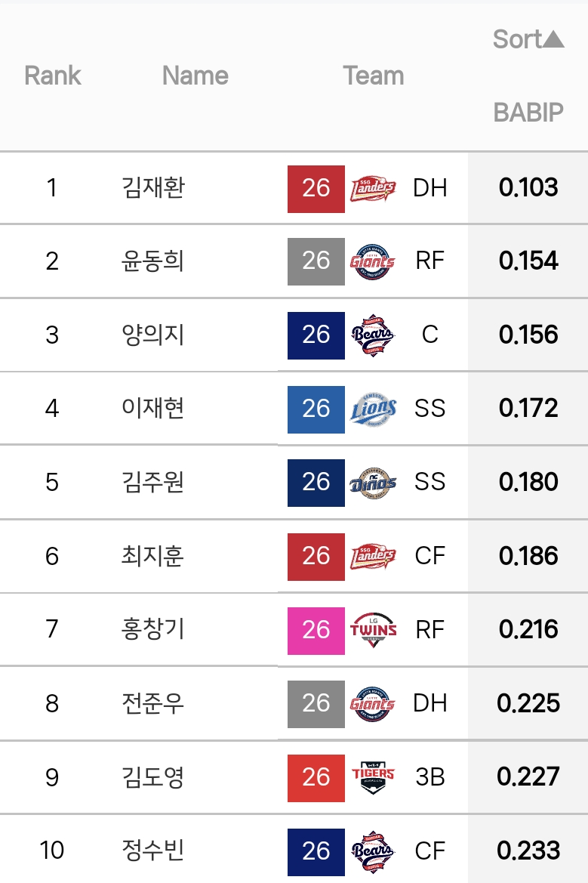588x883 pixels.
Task: Open player 김재환's profile link
Action: point(152,188)
